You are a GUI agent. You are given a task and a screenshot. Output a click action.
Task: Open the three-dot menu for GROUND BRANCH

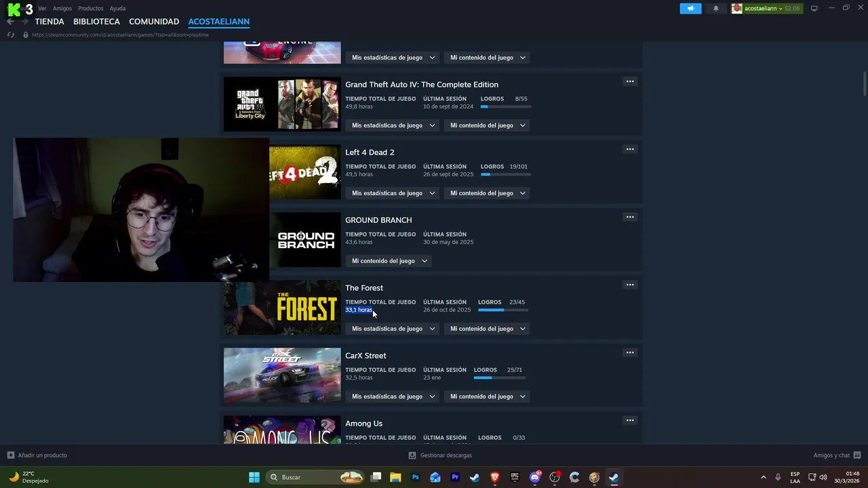click(x=630, y=217)
